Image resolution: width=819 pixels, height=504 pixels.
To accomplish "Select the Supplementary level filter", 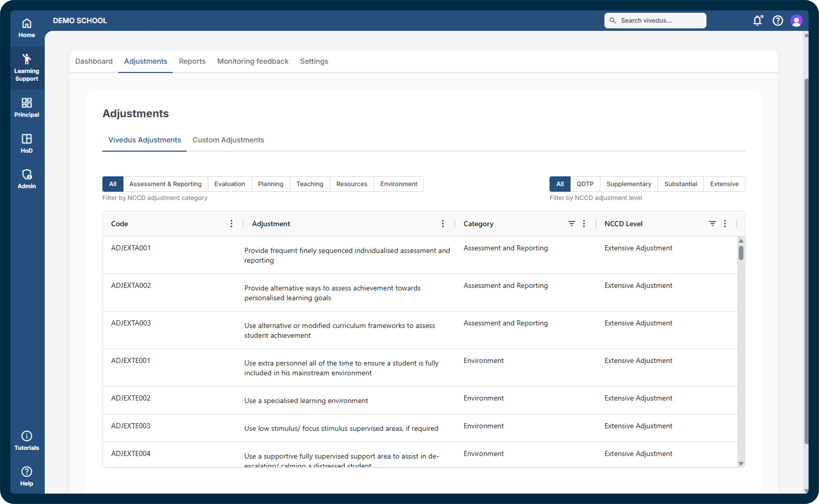I will click(x=628, y=184).
